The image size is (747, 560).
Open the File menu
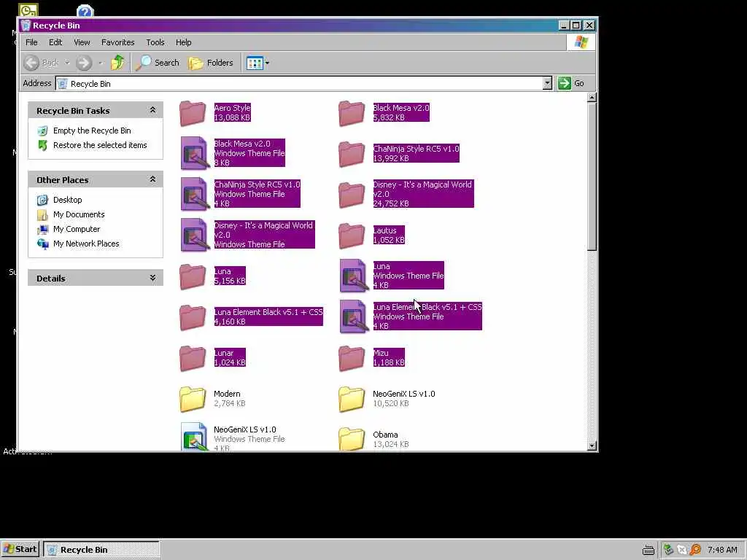(31, 42)
